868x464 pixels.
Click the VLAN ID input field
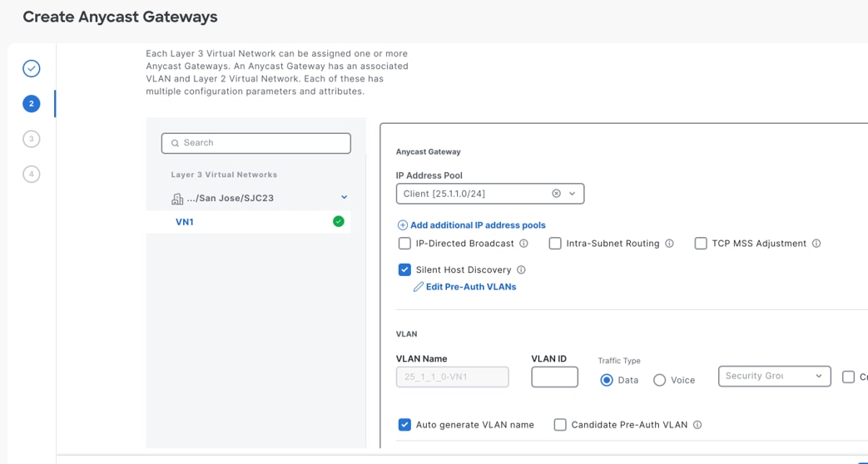pos(555,378)
